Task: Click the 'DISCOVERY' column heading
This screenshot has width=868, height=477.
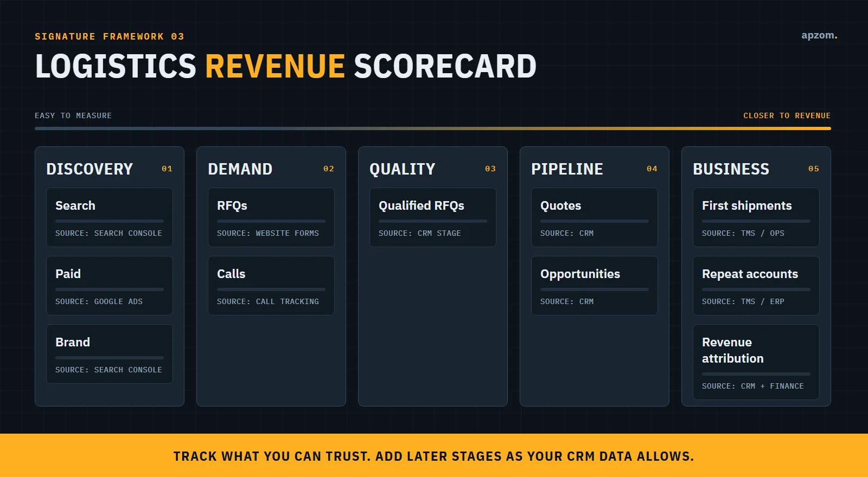Action: point(90,169)
